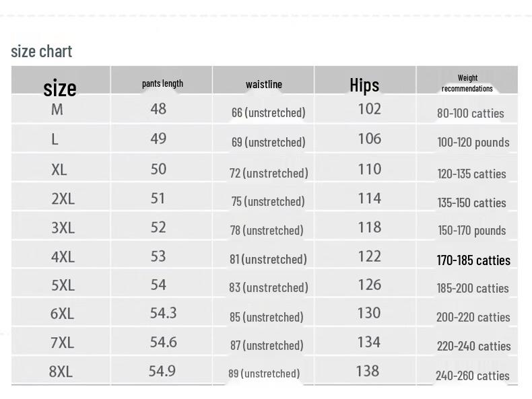The height and width of the screenshot is (399, 532).
Task: Click the 8XL size cell
Action: pyautogui.click(x=61, y=371)
